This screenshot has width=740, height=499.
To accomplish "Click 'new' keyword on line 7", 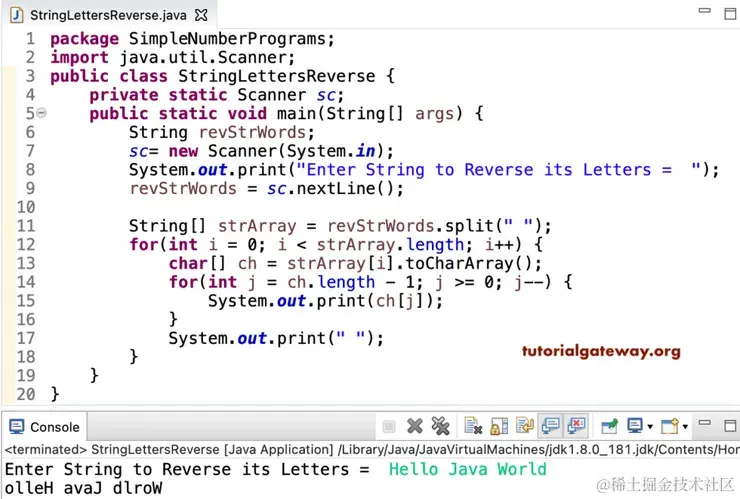I will point(183,151).
